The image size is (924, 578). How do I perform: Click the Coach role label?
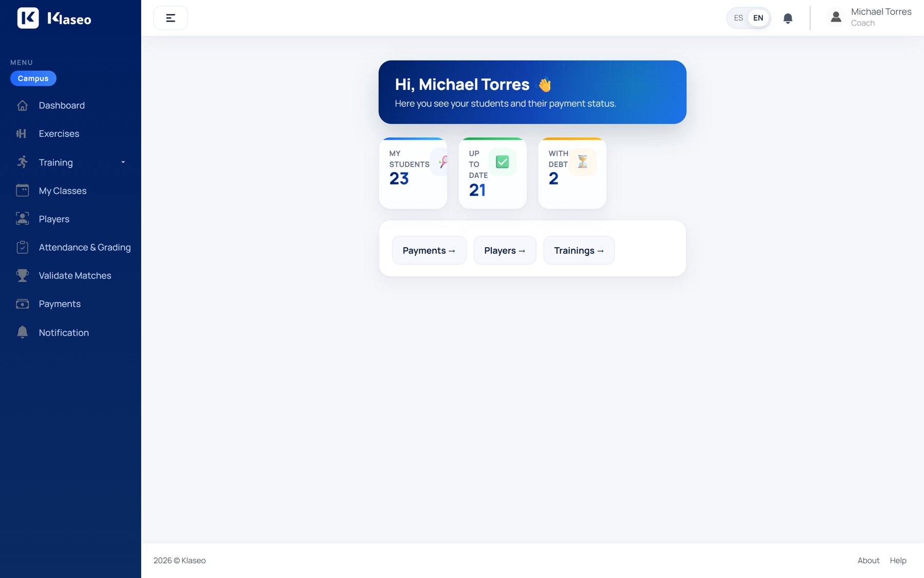[x=863, y=23]
